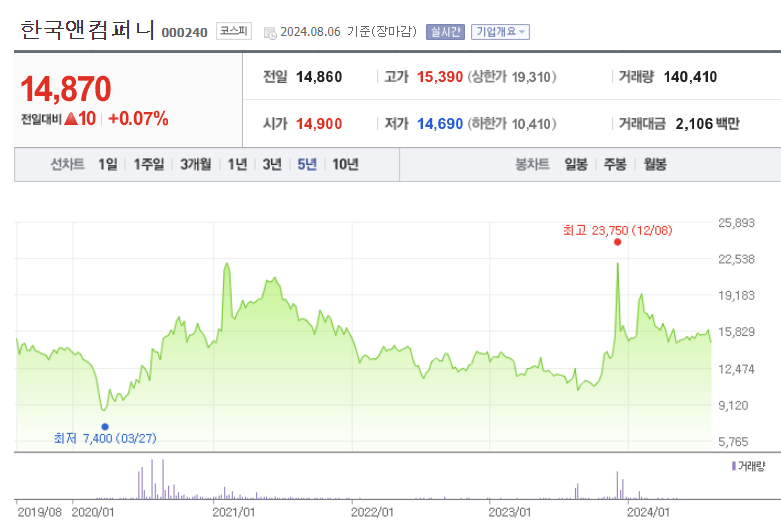Click the 25,893 y-axis label

(x=736, y=223)
